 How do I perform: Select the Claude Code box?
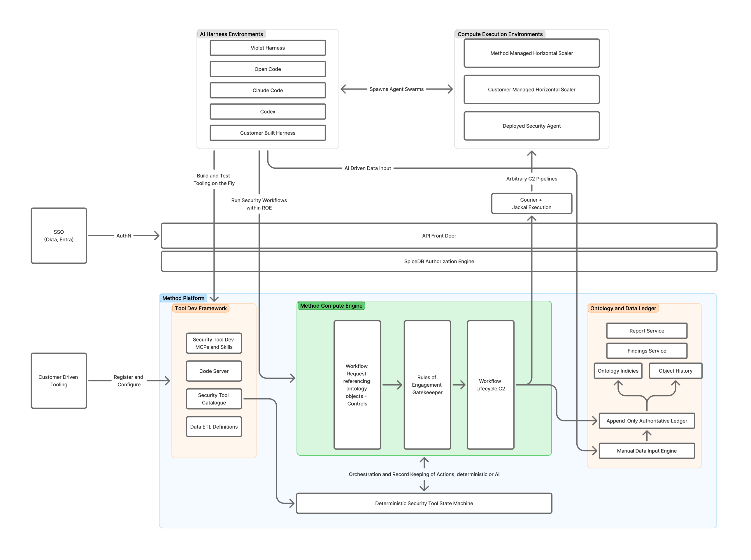(268, 90)
